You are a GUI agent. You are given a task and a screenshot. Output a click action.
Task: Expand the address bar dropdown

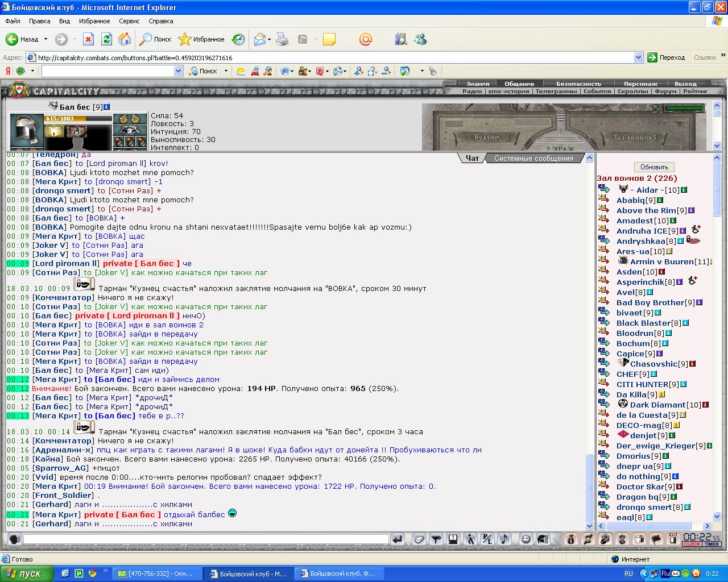(x=638, y=57)
